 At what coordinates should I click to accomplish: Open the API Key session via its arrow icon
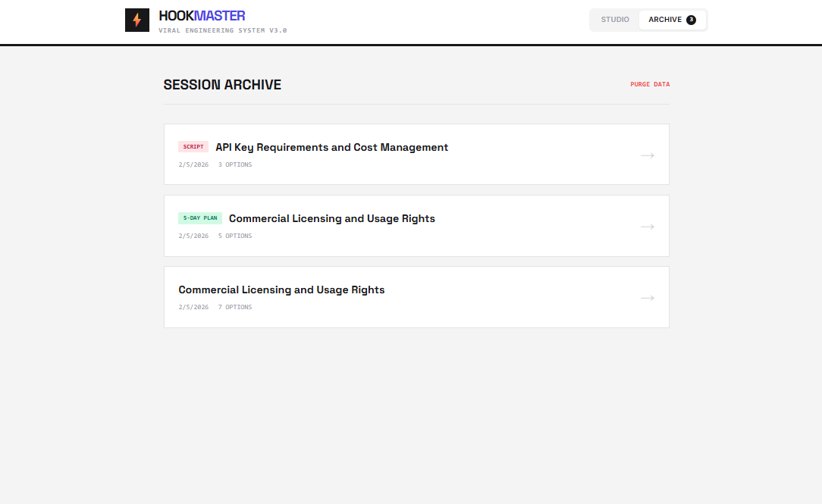click(647, 155)
